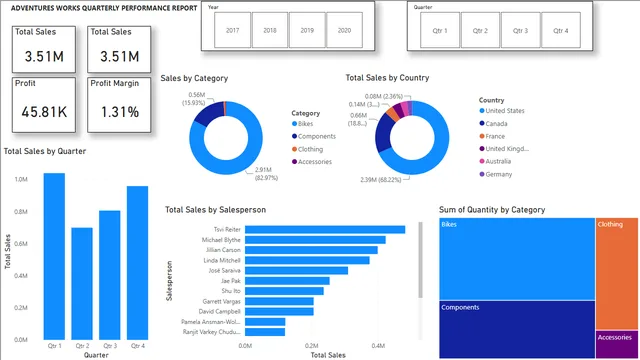Image resolution: width=640 pixels, height=360 pixels.
Task: Click the report title text at top
Action: tap(104, 8)
